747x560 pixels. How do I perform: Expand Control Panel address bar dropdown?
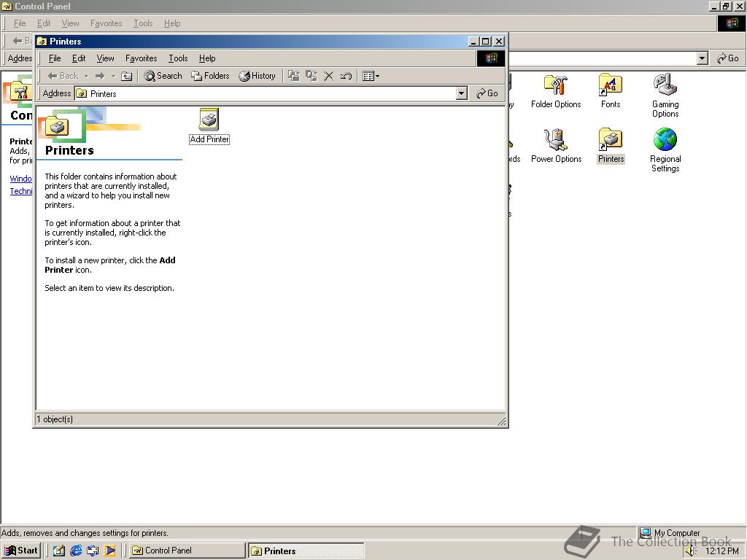[x=702, y=58]
